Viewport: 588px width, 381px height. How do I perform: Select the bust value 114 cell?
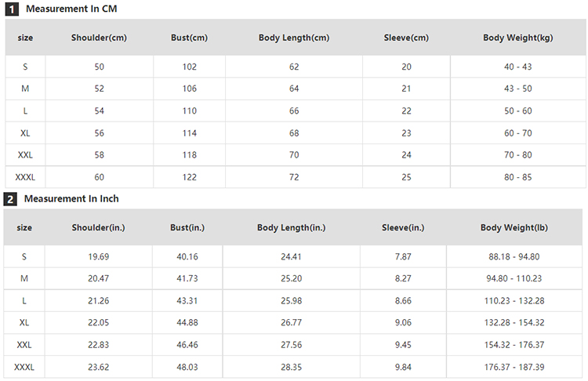pos(189,133)
